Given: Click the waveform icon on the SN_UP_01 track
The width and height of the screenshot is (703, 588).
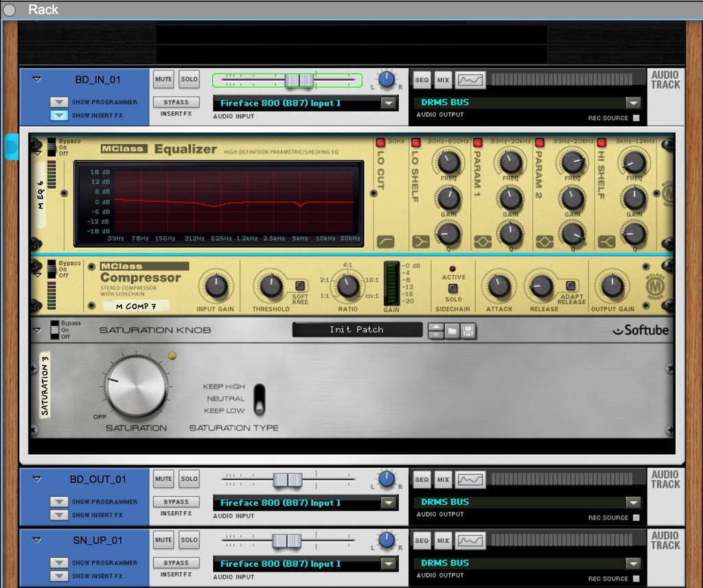Looking at the screenshot, I should (470, 541).
